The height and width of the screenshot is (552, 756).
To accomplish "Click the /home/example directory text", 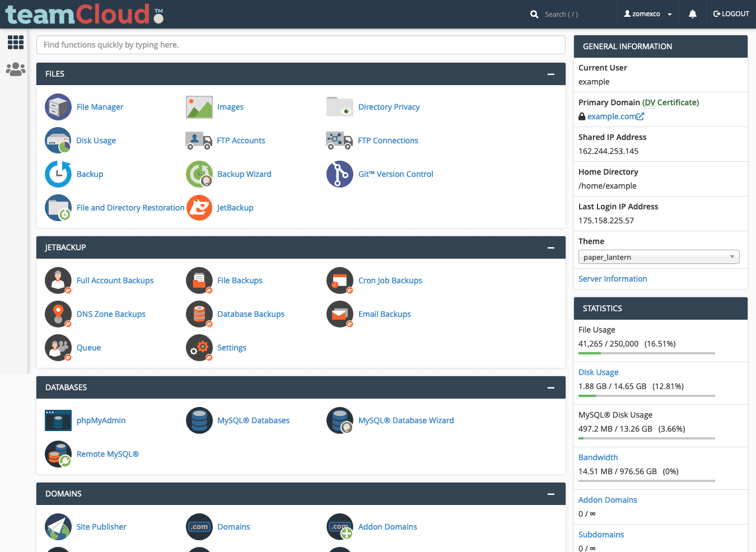I will click(x=607, y=186).
